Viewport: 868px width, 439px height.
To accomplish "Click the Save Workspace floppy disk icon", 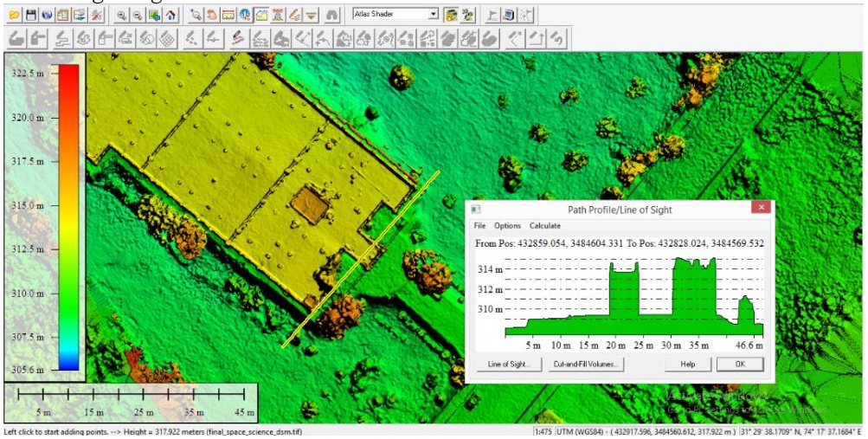I will point(31,15).
